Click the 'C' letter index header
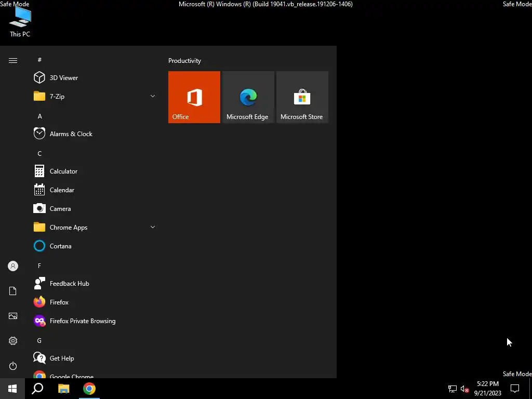The height and width of the screenshot is (399, 532). (x=39, y=153)
